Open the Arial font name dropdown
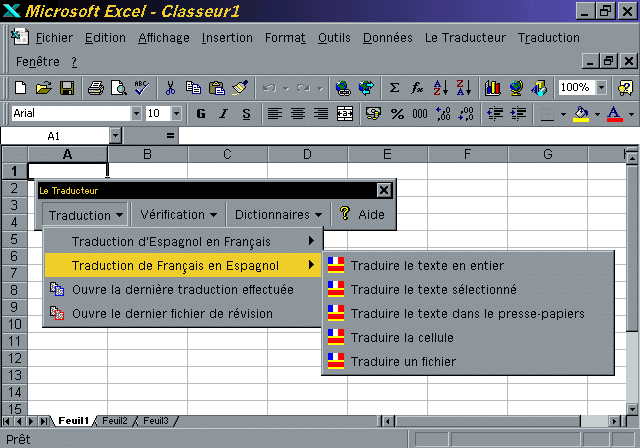 pos(136,113)
